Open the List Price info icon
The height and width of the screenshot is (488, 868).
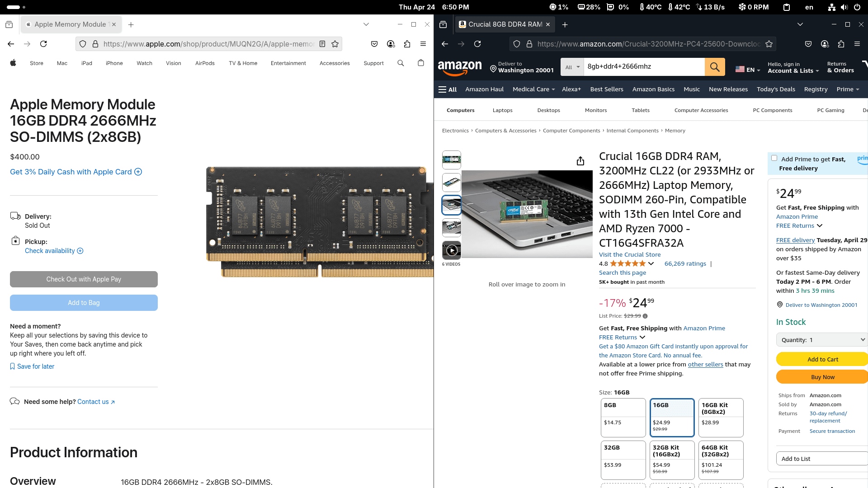pyautogui.click(x=645, y=316)
